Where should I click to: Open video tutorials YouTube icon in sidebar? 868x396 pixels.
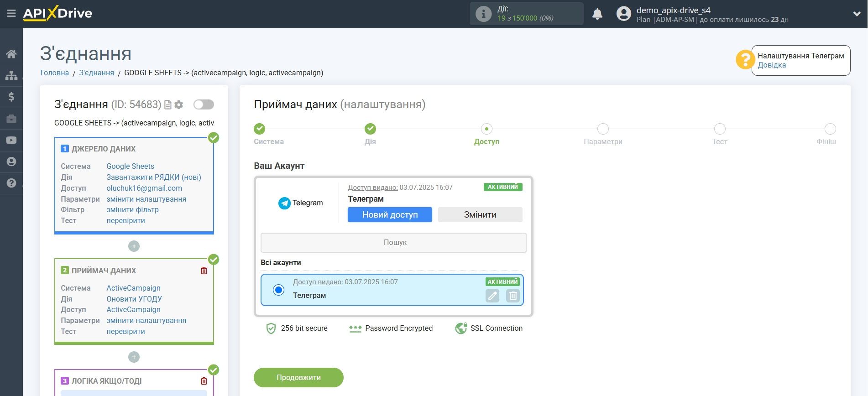tap(11, 140)
